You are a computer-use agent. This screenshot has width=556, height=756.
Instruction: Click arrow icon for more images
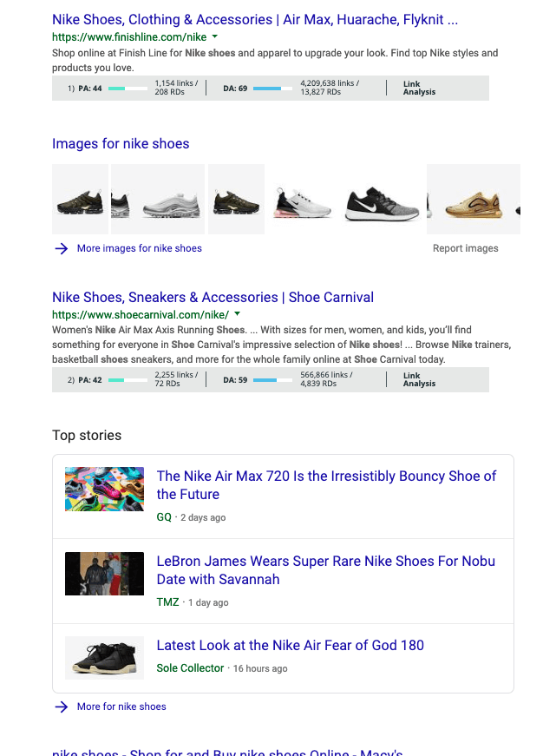click(62, 248)
